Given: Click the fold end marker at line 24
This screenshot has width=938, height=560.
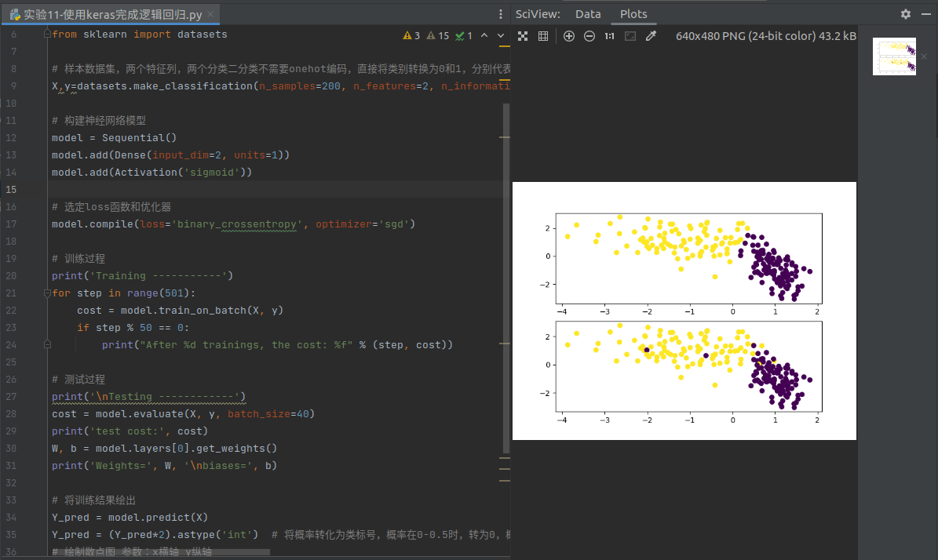Looking at the screenshot, I should [47, 344].
